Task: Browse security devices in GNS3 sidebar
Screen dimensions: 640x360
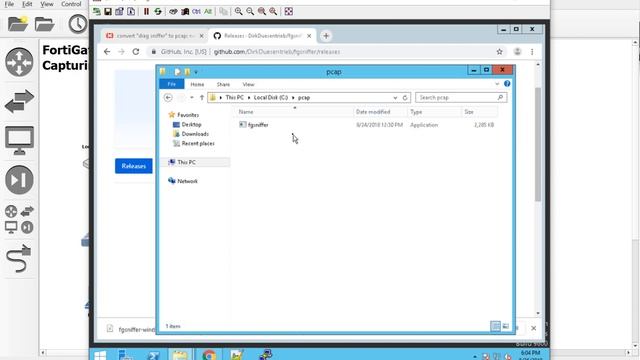Action: [x=19, y=180]
